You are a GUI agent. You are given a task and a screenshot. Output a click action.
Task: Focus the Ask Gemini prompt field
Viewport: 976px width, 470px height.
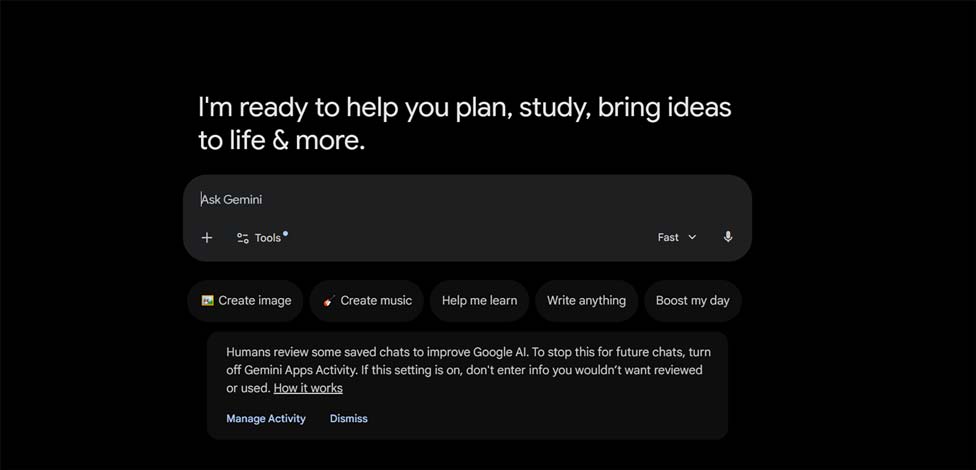467,200
